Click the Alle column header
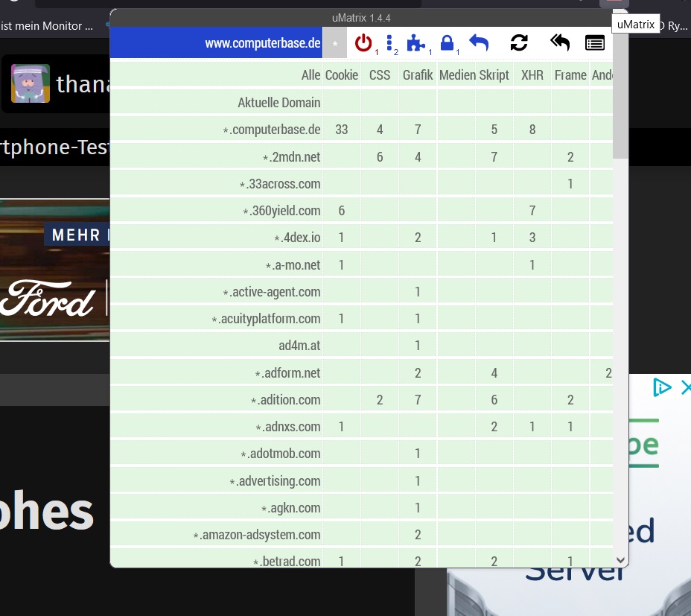This screenshot has width=691, height=616. [x=217, y=75]
